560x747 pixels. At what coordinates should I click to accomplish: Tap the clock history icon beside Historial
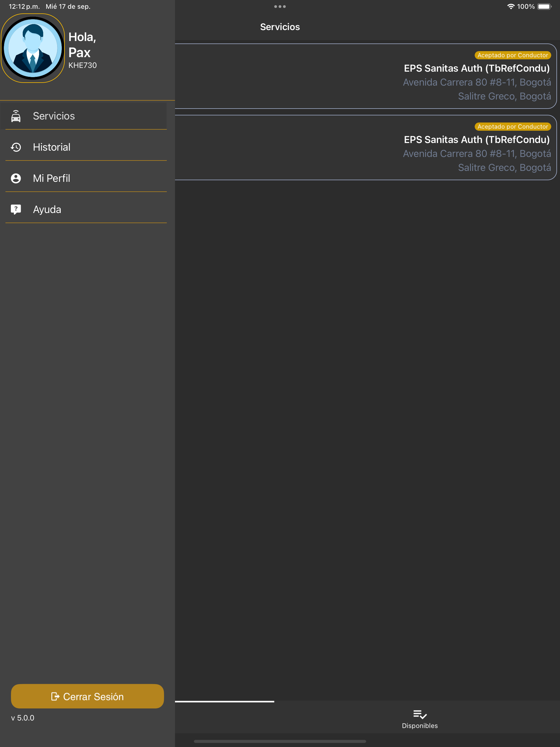(x=16, y=147)
